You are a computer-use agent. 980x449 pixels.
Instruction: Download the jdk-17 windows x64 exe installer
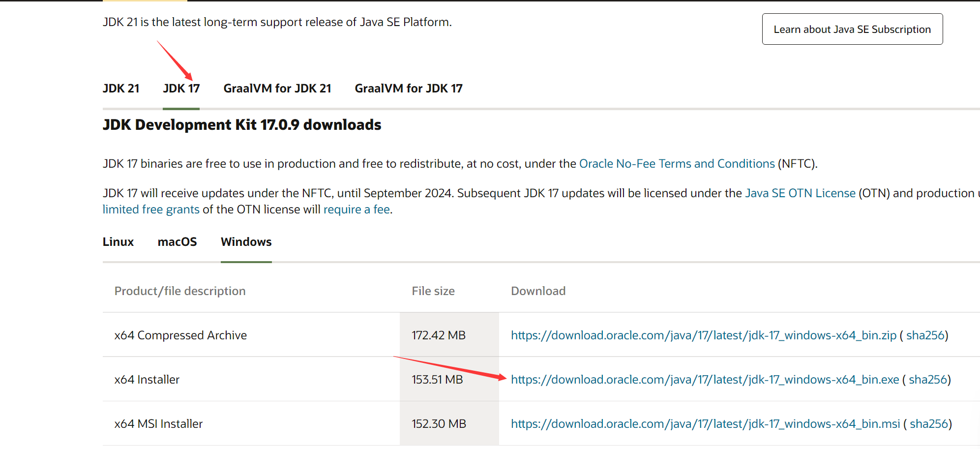[x=705, y=380]
